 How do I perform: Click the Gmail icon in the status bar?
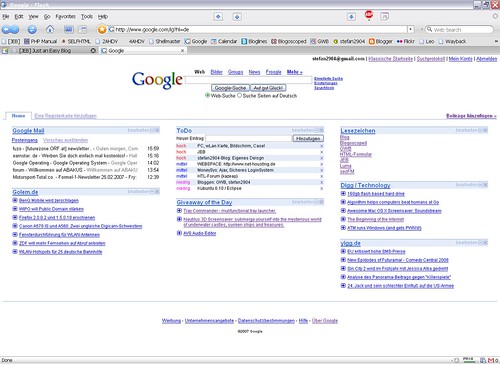tap(491, 360)
